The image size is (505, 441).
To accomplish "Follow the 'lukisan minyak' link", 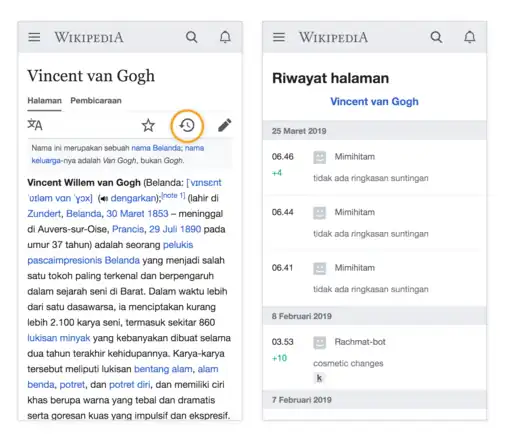I will coord(59,338).
